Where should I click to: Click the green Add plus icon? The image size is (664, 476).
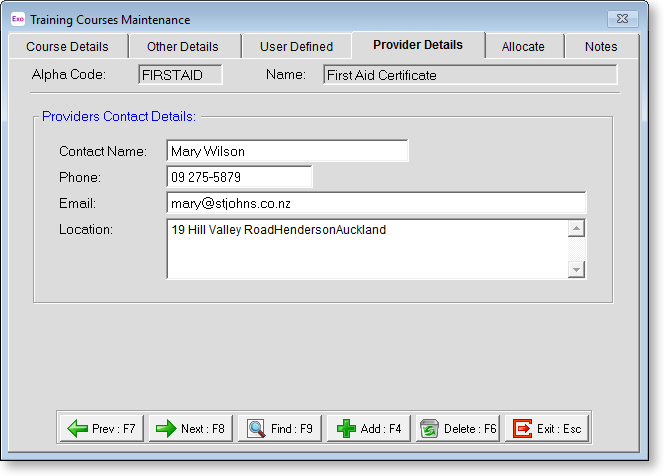coord(346,429)
